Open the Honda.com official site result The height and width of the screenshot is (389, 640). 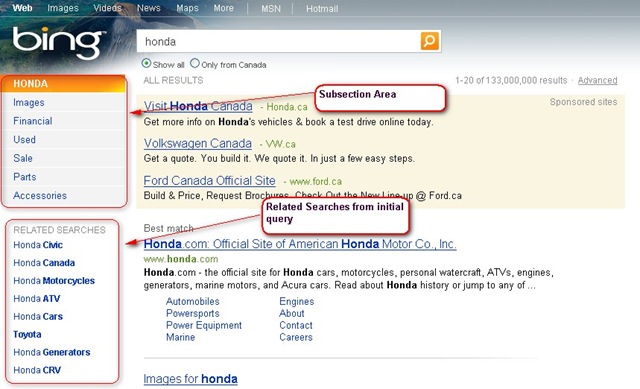pos(300,244)
